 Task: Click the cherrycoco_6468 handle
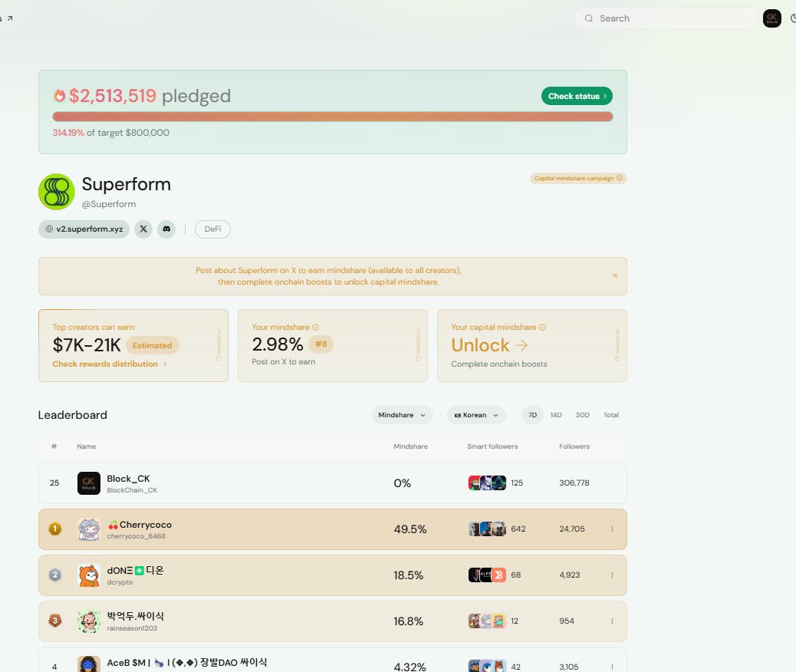coord(136,536)
